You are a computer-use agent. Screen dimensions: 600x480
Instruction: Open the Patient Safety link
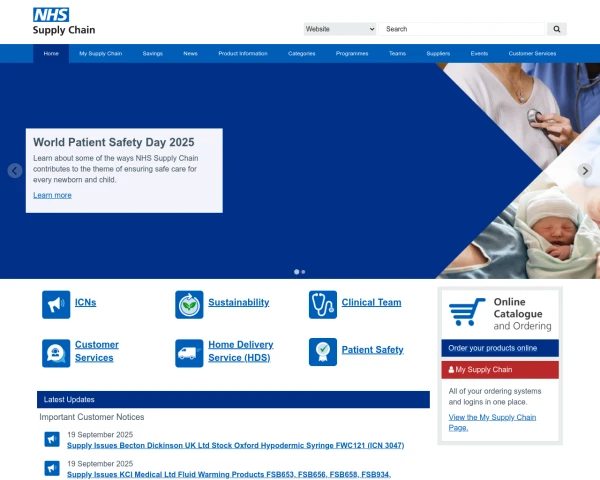373,350
